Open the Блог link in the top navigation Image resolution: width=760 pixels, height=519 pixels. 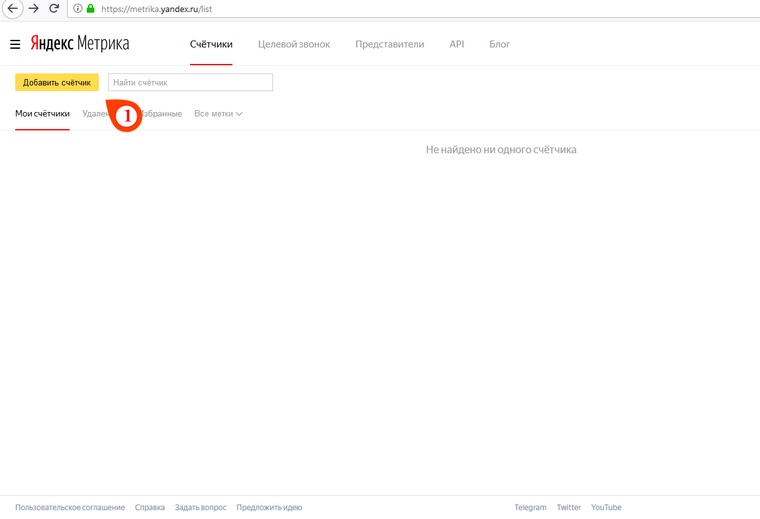[x=499, y=44]
